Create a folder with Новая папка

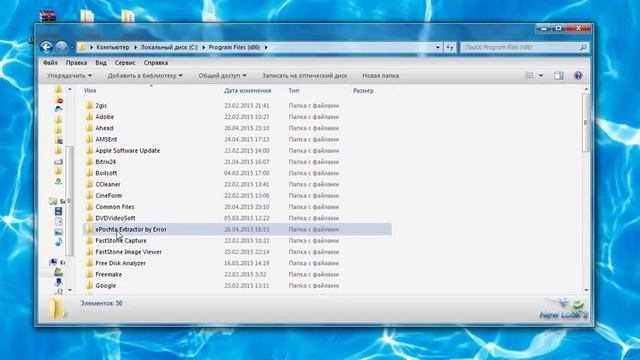(x=380, y=76)
